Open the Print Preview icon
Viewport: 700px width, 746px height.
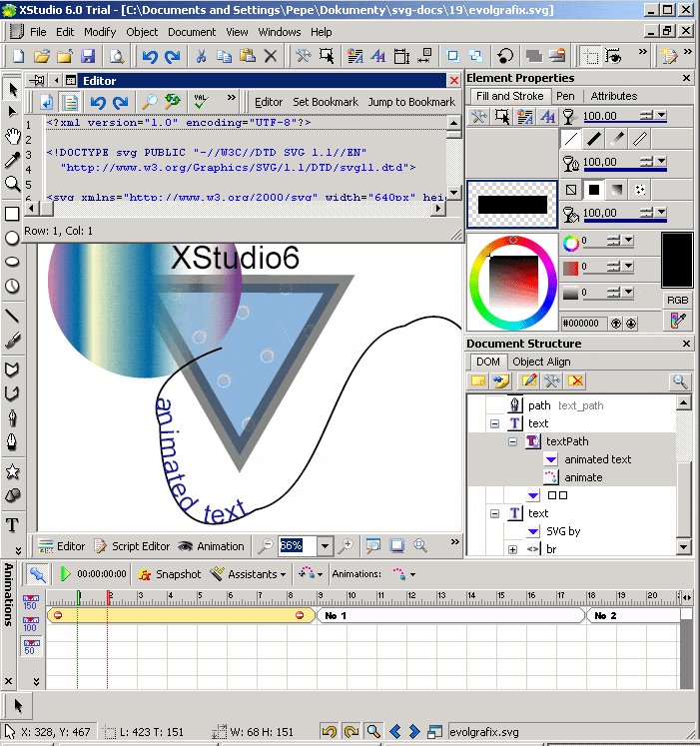click(x=117, y=56)
